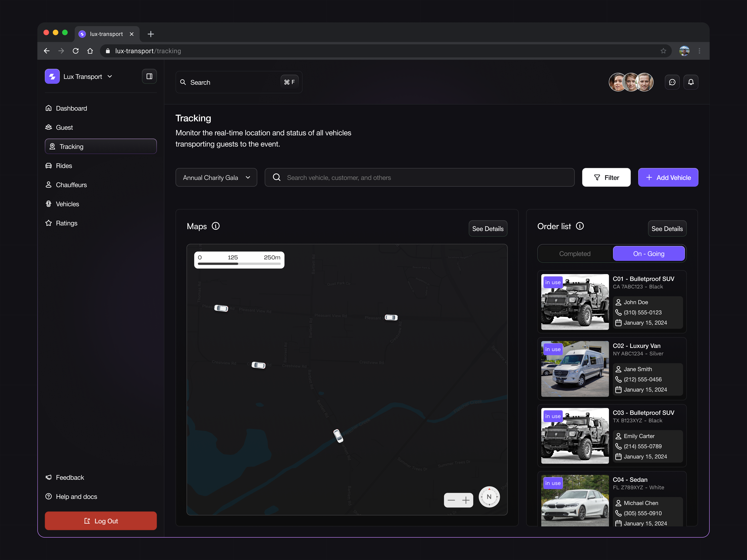The height and width of the screenshot is (560, 747).
Task: Switch to the Completed orders toggle
Action: click(x=575, y=254)
